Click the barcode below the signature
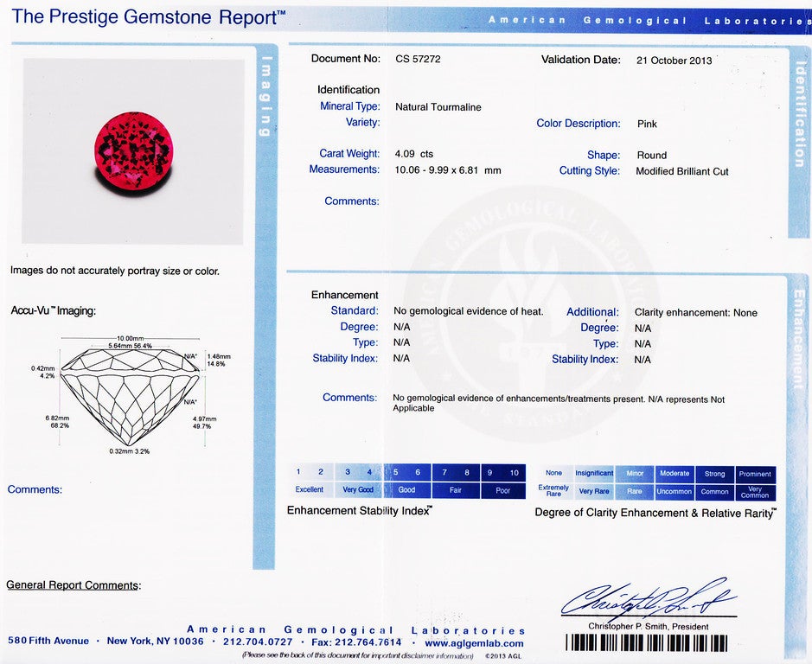This screenshot has height=664, width=812. (x=648, y=642)
